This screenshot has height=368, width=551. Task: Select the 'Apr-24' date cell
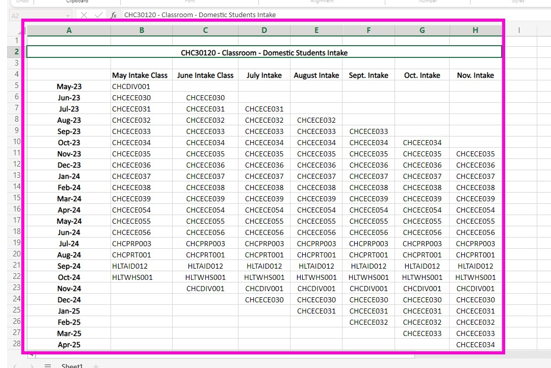click(x=69, y=210)
